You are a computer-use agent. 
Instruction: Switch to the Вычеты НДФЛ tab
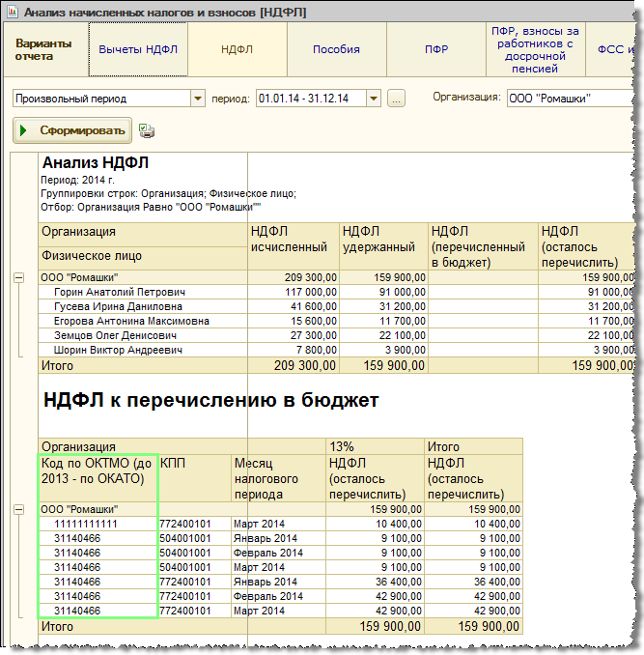tap(138, 49)
